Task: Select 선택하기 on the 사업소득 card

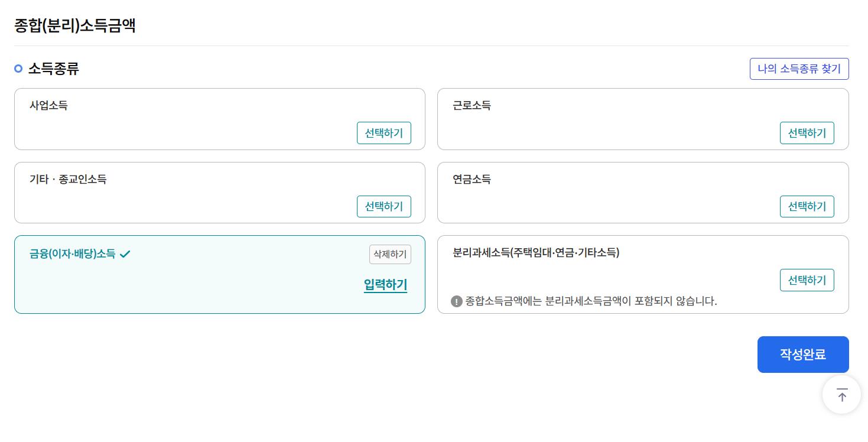Action: [x=383, y=133]
